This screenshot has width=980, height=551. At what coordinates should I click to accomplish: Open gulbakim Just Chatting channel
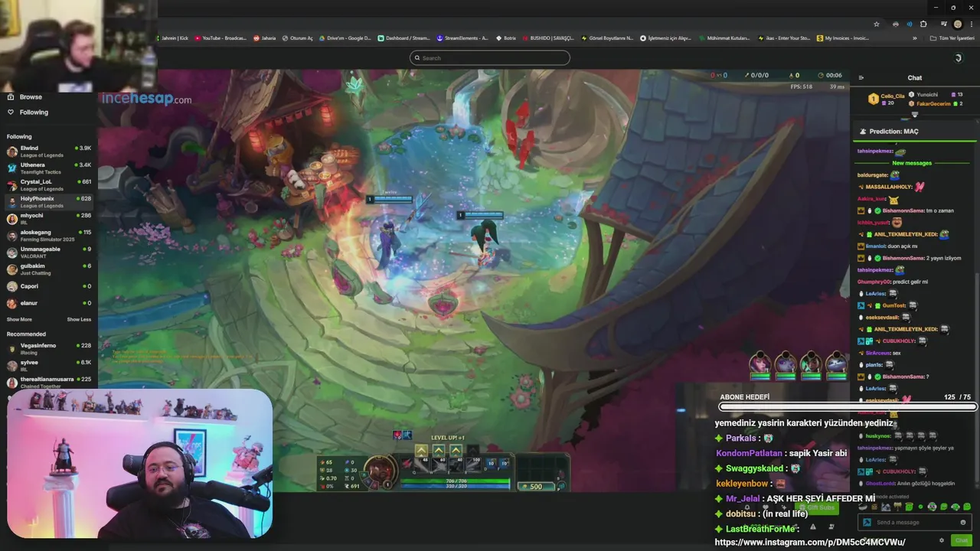coord(49,269)
